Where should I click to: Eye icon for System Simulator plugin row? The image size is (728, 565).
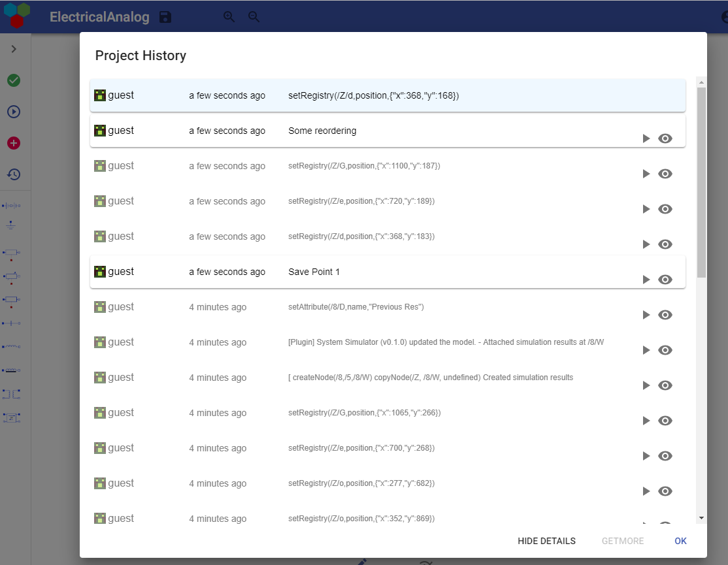(665, 349)
